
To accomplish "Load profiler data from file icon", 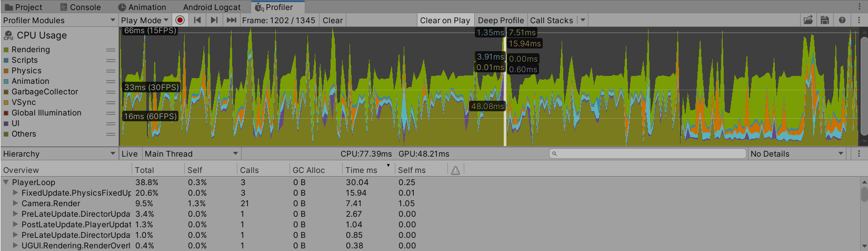I will click(x=808, y=20).
